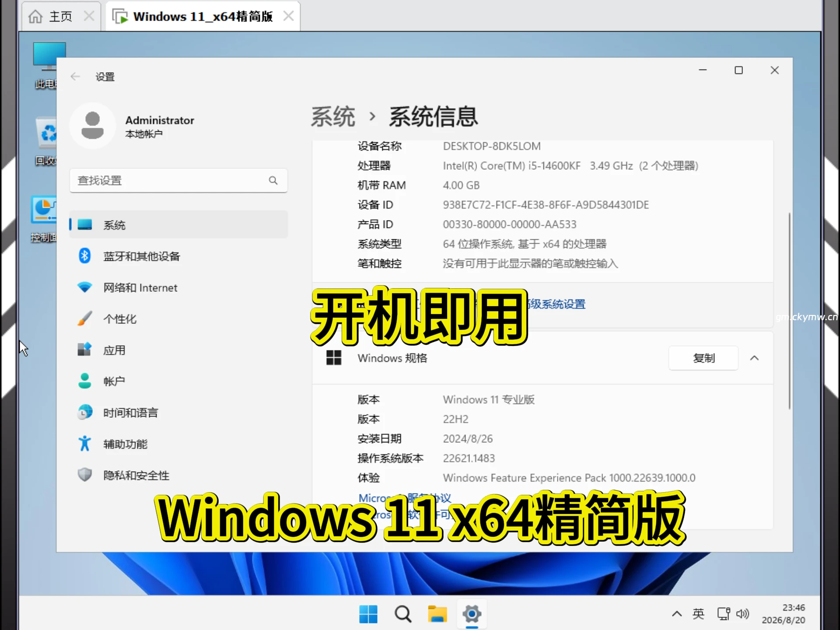Open the Microsoft 服务协议 link
The height and width of the screenshot is (630, 840).
(x=405, y=498)
